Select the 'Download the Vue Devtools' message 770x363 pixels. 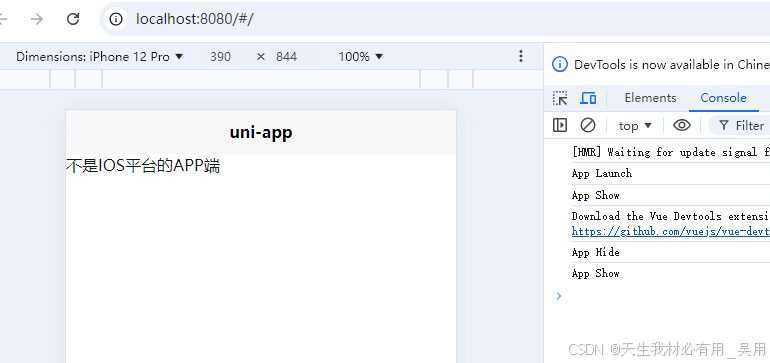coord(671,216)
